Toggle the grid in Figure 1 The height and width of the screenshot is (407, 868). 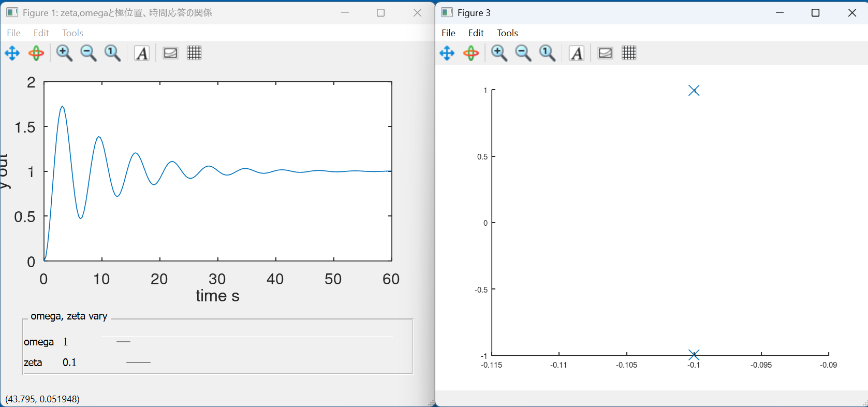194,53
